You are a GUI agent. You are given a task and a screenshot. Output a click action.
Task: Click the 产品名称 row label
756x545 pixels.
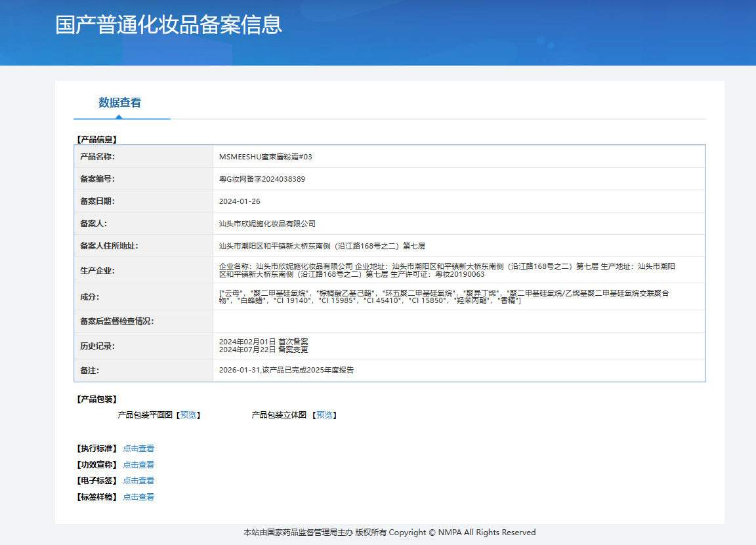coord(97,157)
